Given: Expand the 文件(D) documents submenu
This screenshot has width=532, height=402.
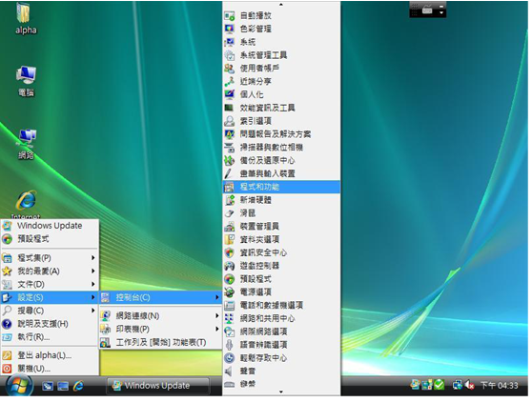Looking at the screenshot, I should (50, 285).
